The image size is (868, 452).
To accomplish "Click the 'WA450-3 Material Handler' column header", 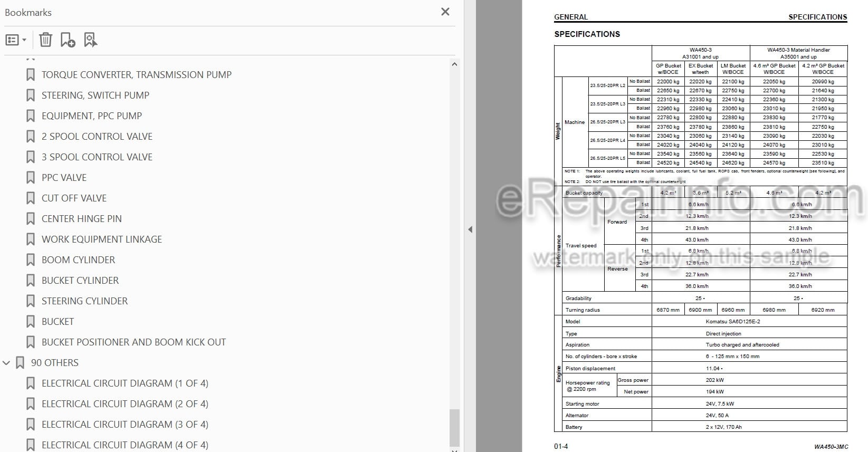I will (x=798, y=50).
